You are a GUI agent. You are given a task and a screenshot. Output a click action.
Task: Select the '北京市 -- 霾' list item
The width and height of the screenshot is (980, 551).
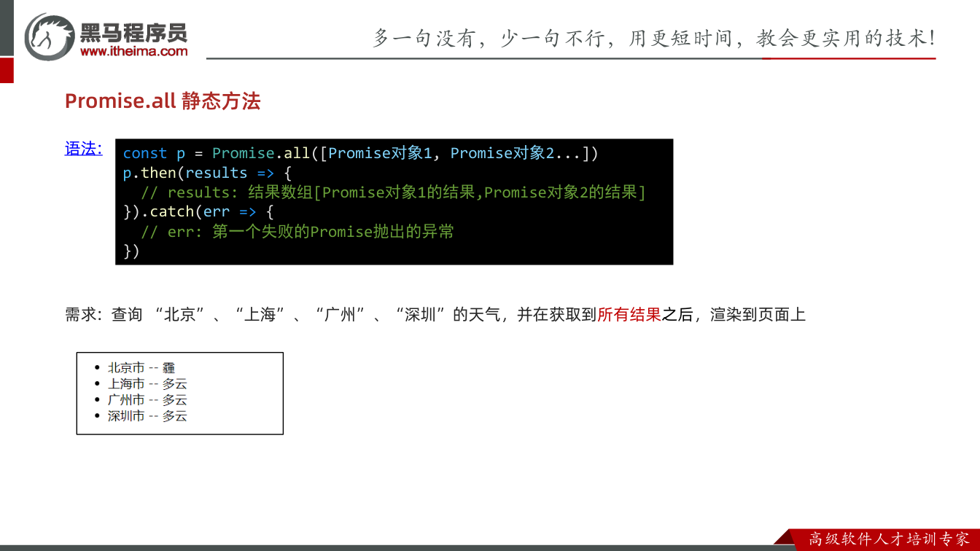pos(141,368)
